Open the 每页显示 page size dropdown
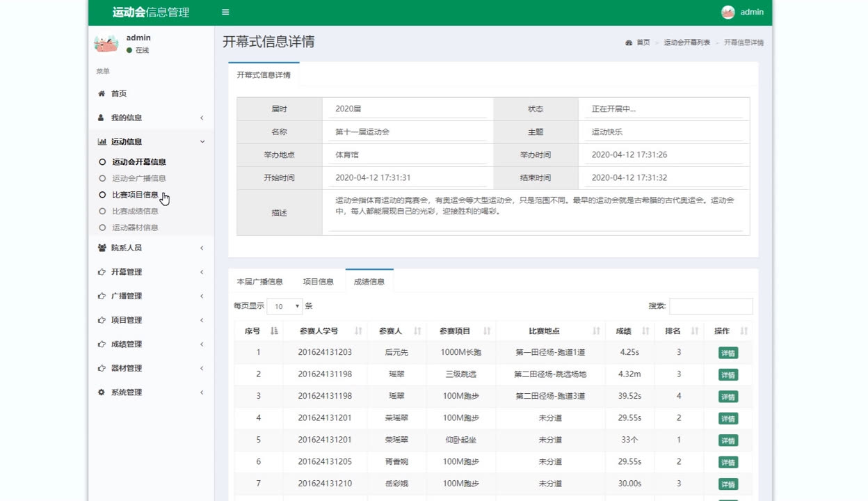 (285, 305)
